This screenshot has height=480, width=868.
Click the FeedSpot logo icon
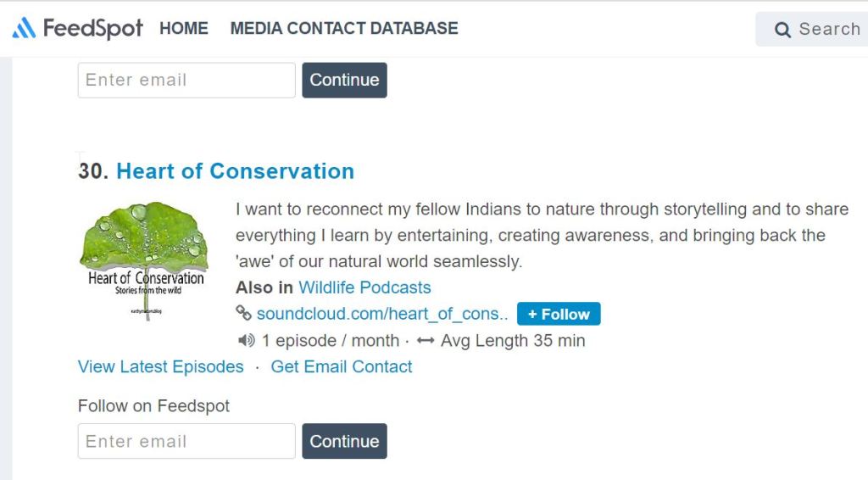tap(24, 29)
